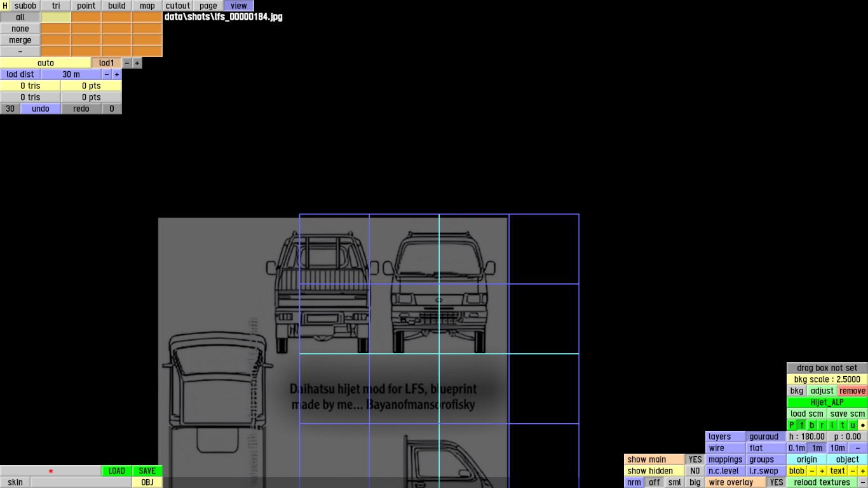This screenshot has height=488, width=868.
Task: Undo the last edit
Action: (41, 109)
